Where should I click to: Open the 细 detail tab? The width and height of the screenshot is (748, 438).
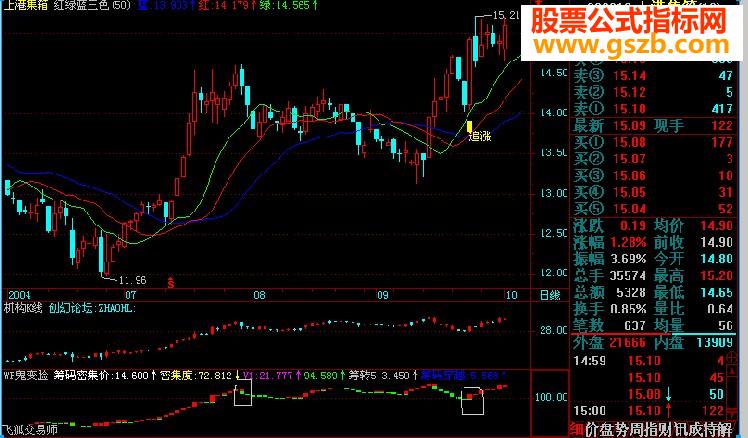tap(577, 429)
